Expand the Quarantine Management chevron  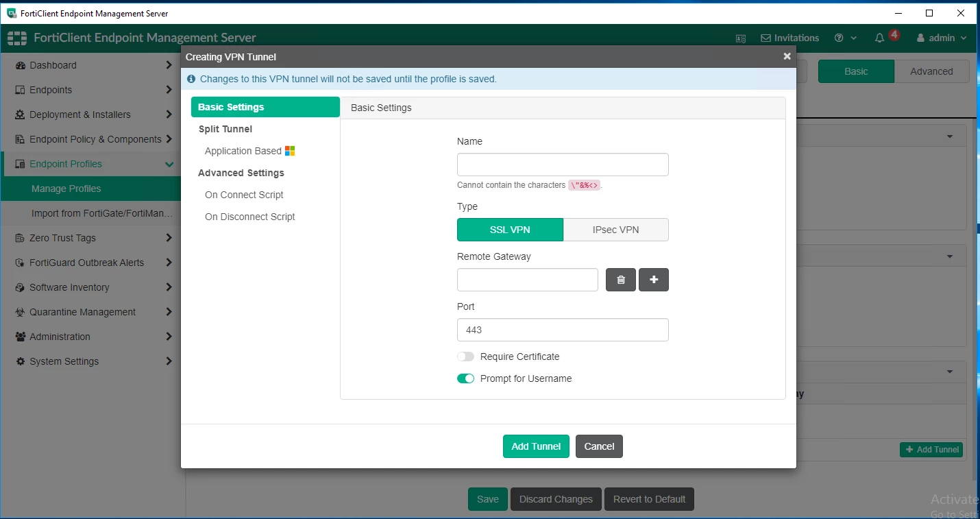[169, 312]
